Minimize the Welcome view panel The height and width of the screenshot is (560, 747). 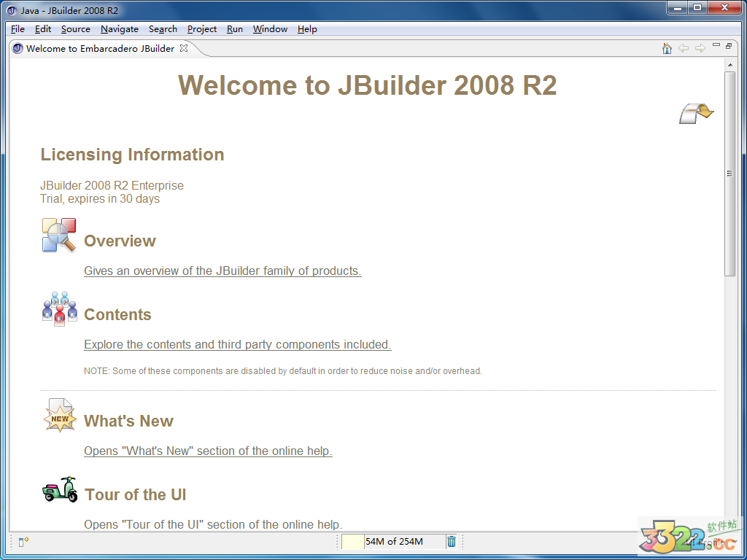pos(716,44)
